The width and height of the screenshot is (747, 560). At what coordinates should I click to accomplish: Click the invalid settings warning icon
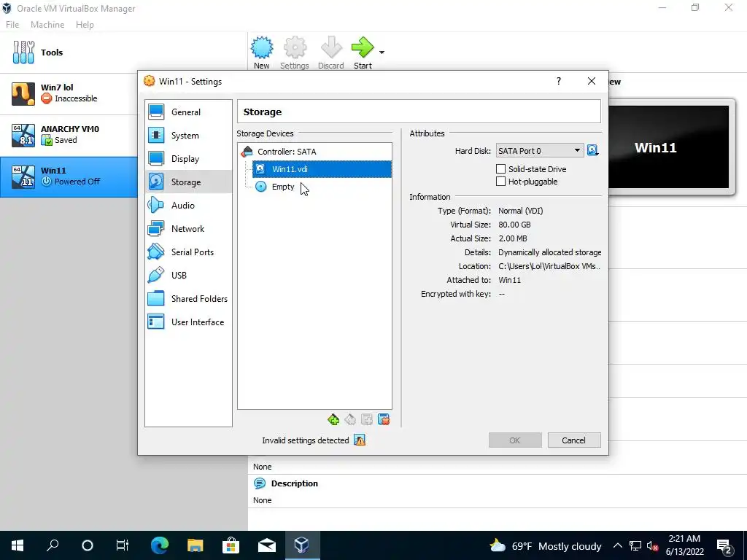360,440
